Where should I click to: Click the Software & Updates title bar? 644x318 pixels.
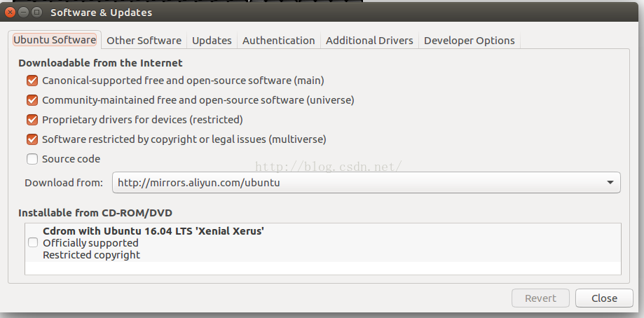(x=280, y=13)
